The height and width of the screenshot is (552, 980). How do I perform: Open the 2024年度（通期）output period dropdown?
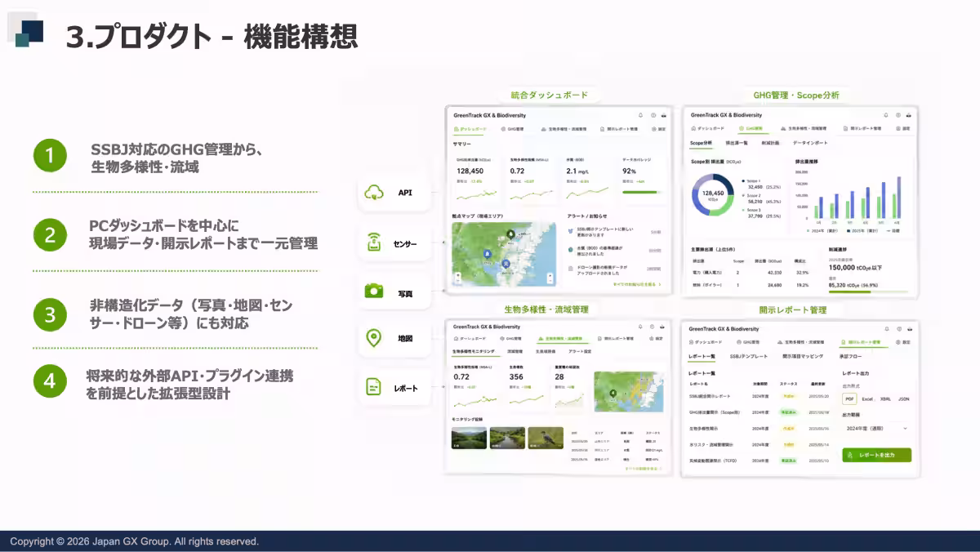(876, 428)
